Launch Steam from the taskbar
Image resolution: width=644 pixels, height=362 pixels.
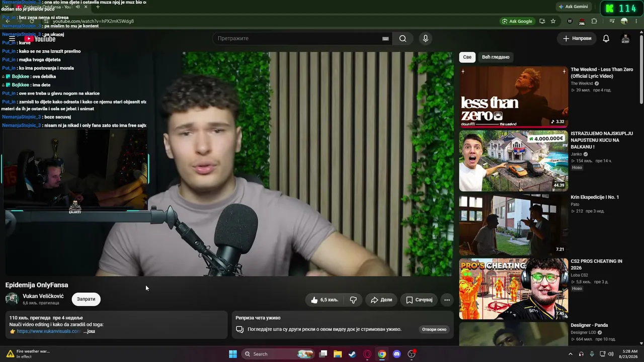pyautogui.click(x=352, y=354)
